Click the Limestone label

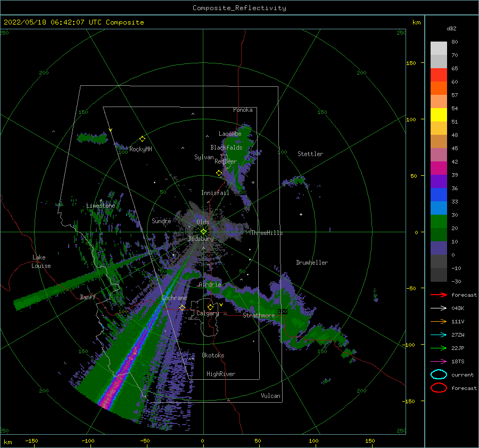(x=101, y=206)
